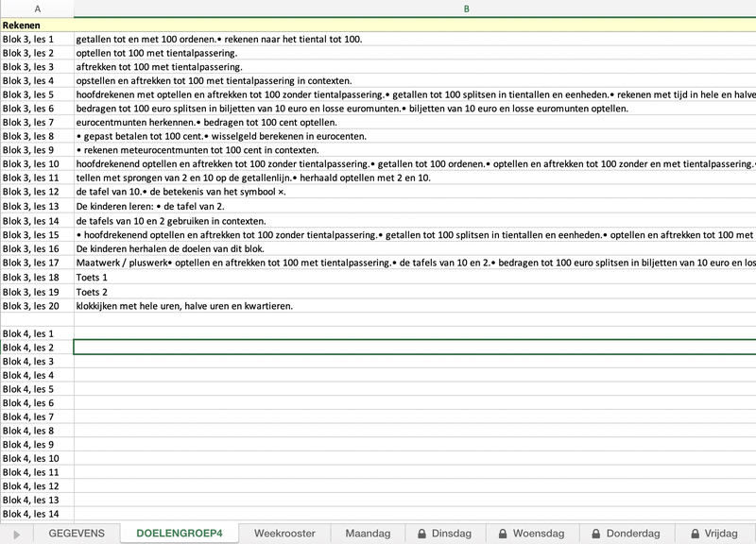Click the Rekenen header cell
Screen dimensions: 756x544
pyautogui.click(x=37, y=25)
